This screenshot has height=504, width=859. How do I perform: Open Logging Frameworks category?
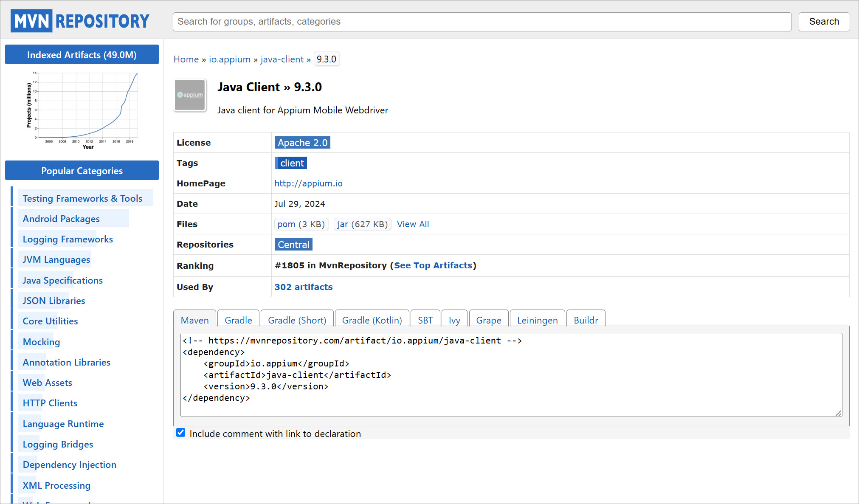(x=68, y=239)
